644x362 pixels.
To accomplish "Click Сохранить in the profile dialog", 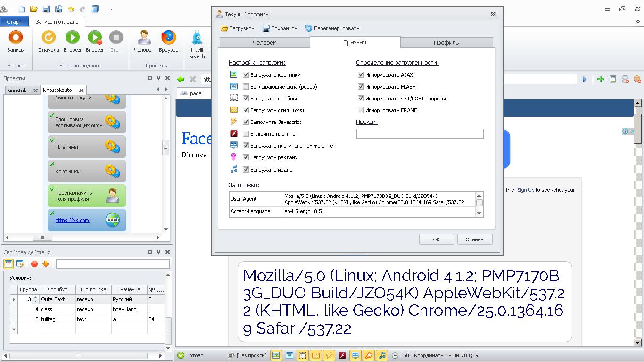I will coord(280,28).
